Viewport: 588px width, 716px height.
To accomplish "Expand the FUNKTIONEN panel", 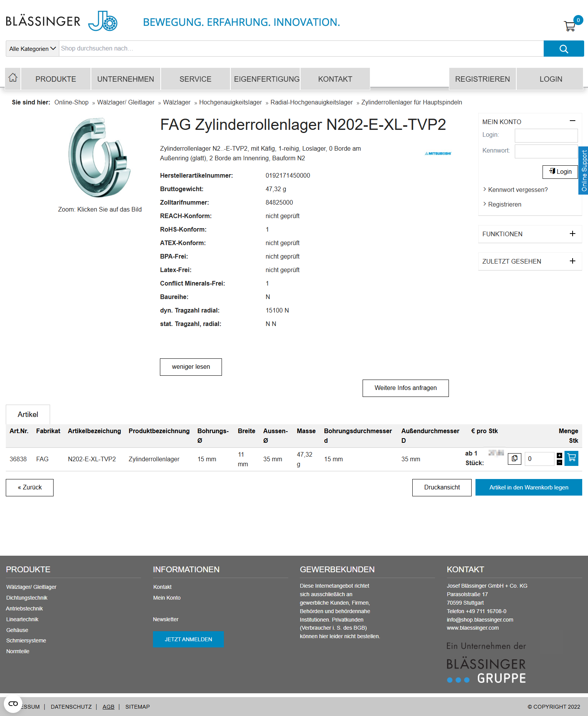I will pyautogui.click(x=572, y=234).
